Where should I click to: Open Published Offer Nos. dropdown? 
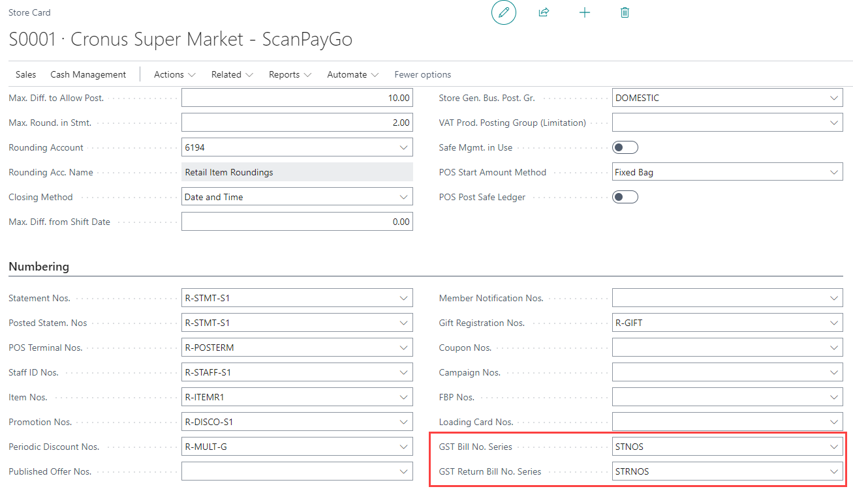point(403,471)
